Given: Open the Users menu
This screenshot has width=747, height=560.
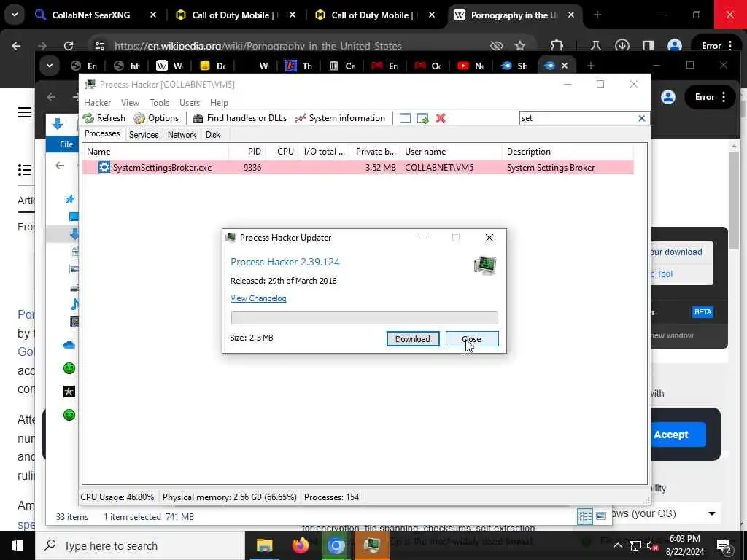Looking at the screenshot, I should [189, 102].
